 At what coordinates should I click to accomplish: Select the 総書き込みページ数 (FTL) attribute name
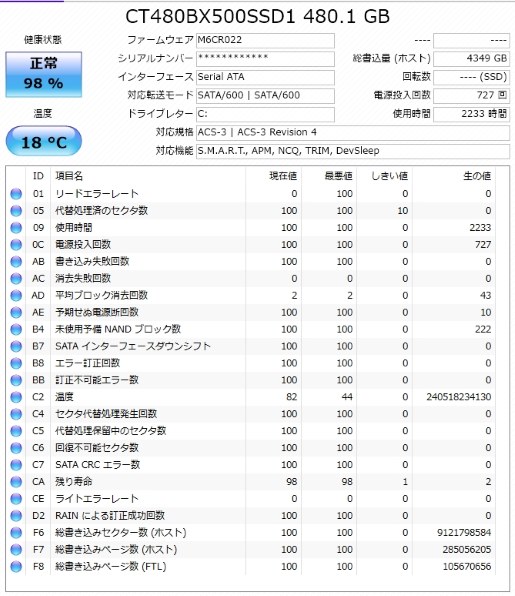[x=111, y=566]
